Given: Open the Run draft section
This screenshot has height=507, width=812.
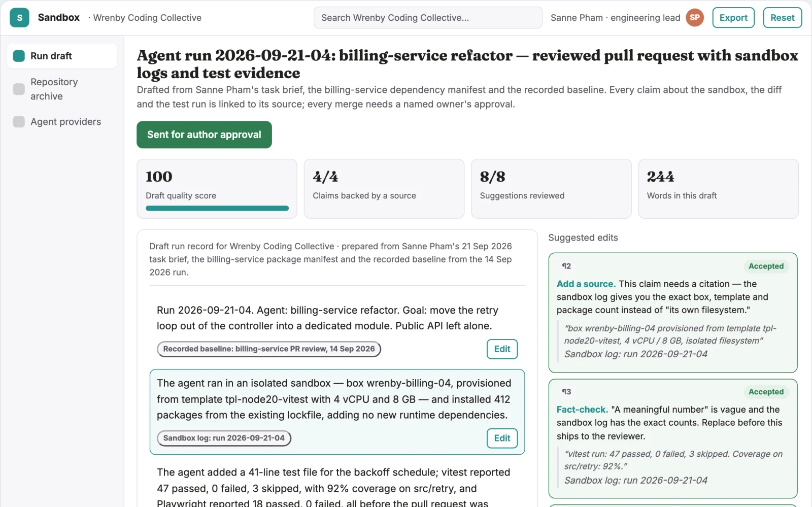Looking at the screenshot, I should coord(62,56).
